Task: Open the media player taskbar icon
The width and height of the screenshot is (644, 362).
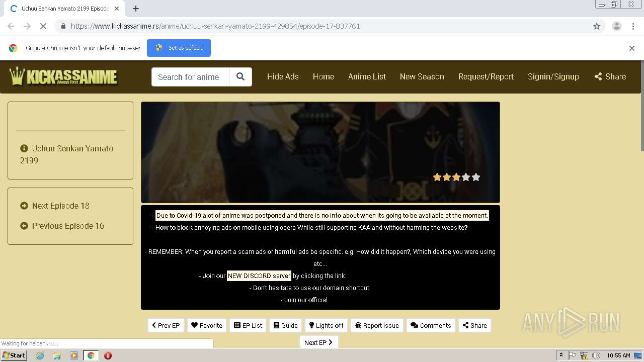Action: (x=73, y=355)
